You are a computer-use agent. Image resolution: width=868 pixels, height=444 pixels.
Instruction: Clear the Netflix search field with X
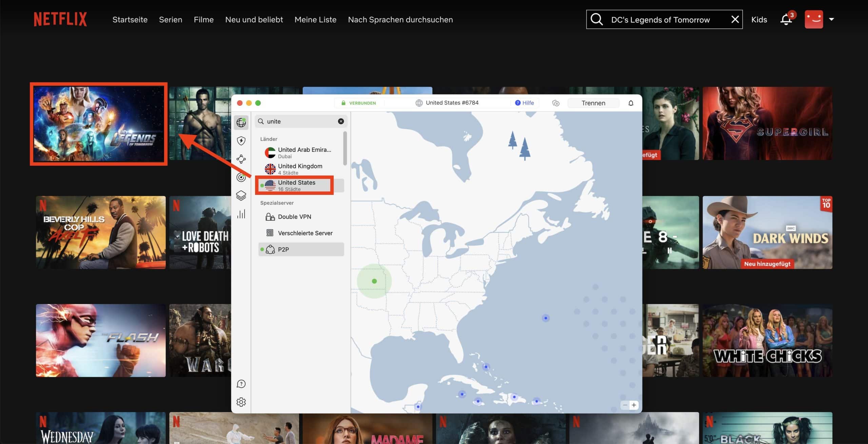tap(735, 19)
